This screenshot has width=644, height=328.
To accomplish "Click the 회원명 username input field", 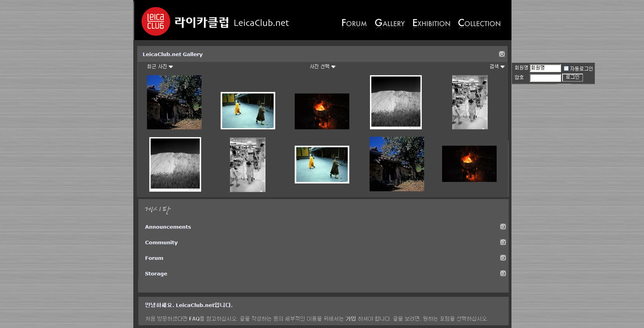I will [x=545, y=68].
